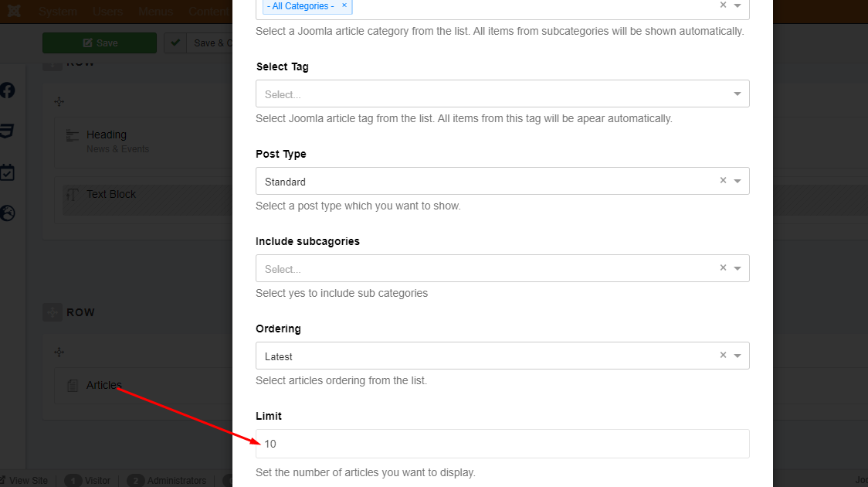The height and width of the screenshot is (487, 868).
Task: Open the System menu
Action: pos(58,12)
